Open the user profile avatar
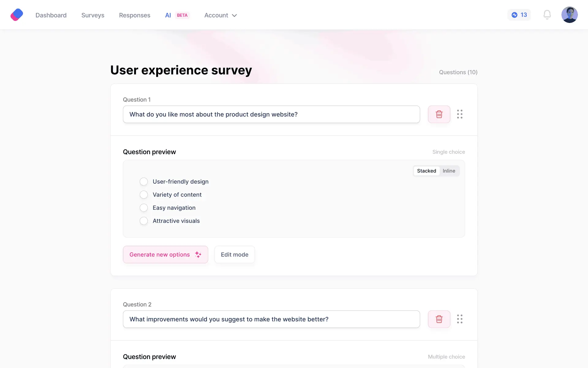This screenshot has width=588, height=368. (x=569, y=15)
